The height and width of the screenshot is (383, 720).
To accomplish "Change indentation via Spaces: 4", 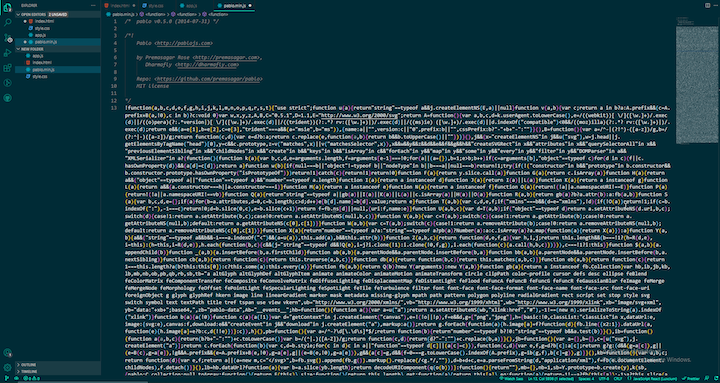I will click(586, 378).
